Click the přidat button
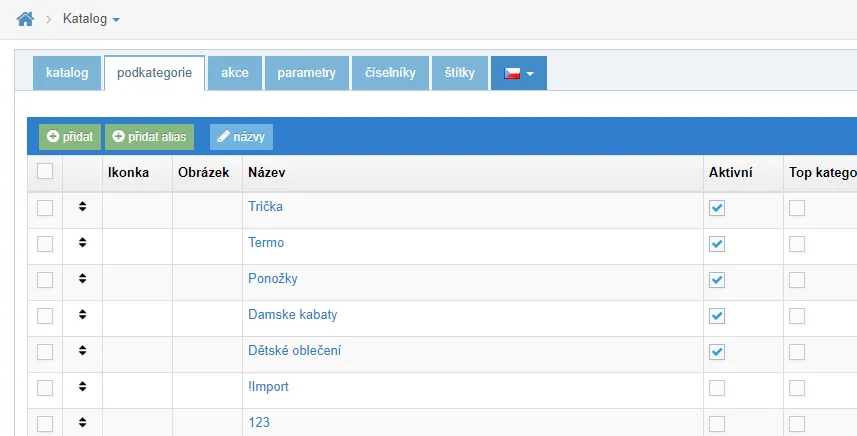 pos(70,137)
